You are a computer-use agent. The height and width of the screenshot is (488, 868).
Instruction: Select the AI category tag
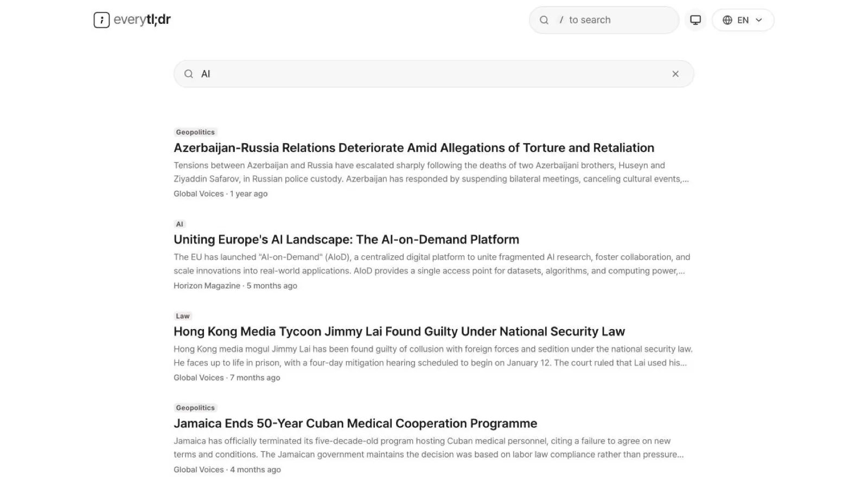(180, 224)
